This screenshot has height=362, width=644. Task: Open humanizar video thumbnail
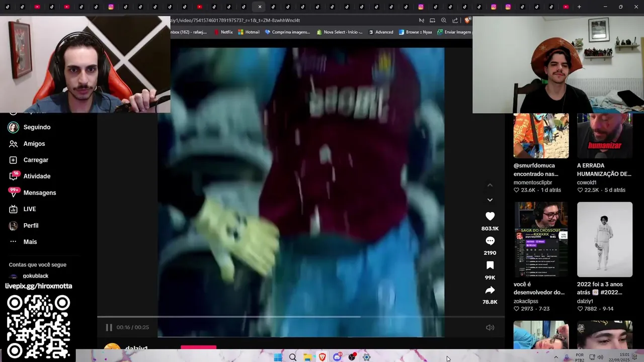(x=605, y=136)
